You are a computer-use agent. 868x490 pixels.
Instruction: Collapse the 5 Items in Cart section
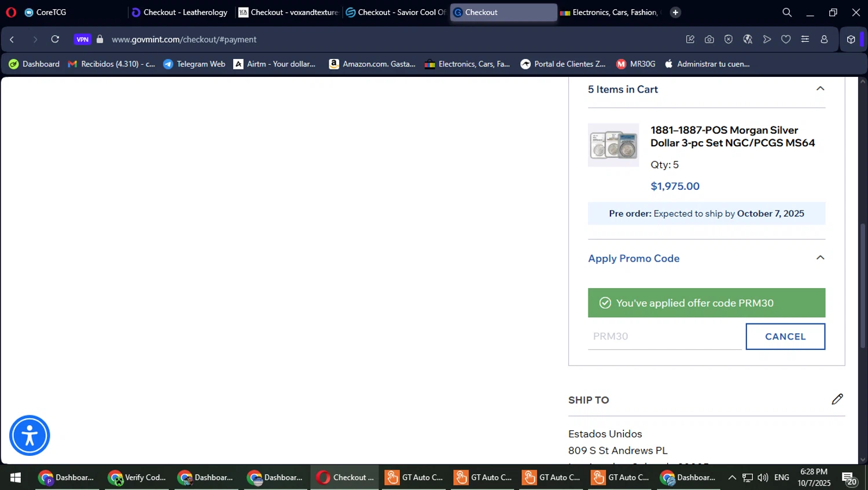pos(820,89)
